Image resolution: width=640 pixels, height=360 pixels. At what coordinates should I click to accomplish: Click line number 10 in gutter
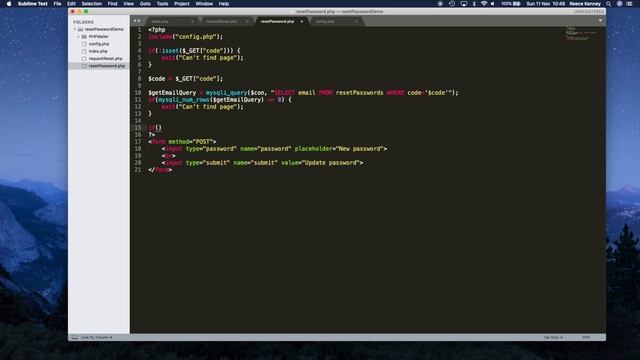coord(138,93)
